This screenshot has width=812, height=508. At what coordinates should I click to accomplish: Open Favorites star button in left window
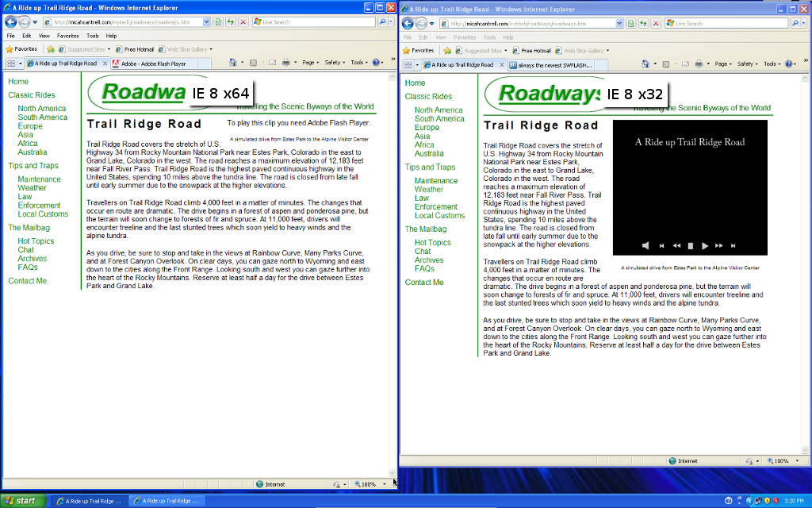pos(21,49)
